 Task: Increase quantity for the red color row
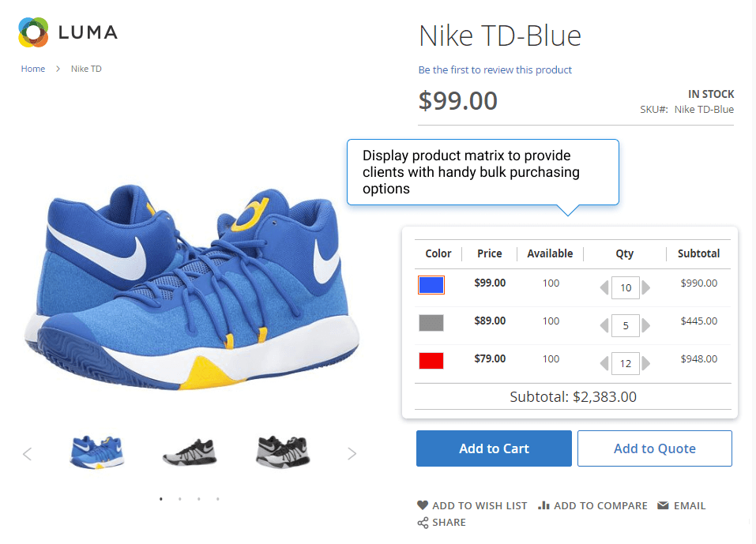point(646,363)
